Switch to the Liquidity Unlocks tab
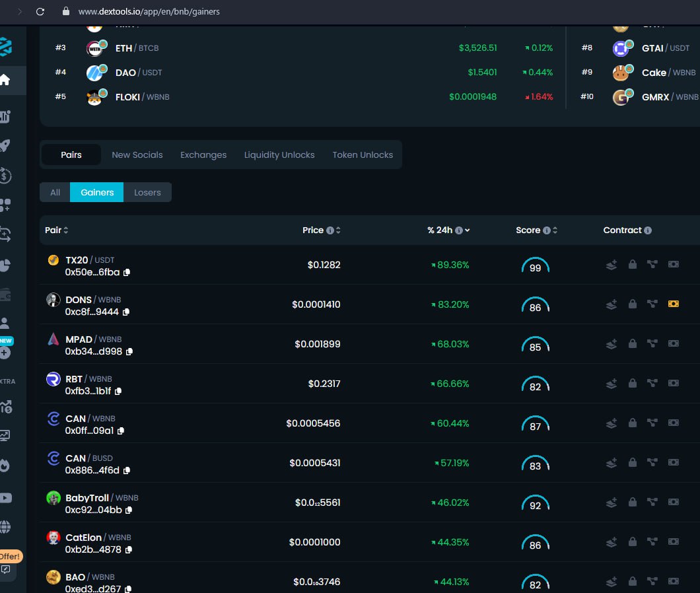The width and height of the screenshot is (700, 593). pos(279,155)
